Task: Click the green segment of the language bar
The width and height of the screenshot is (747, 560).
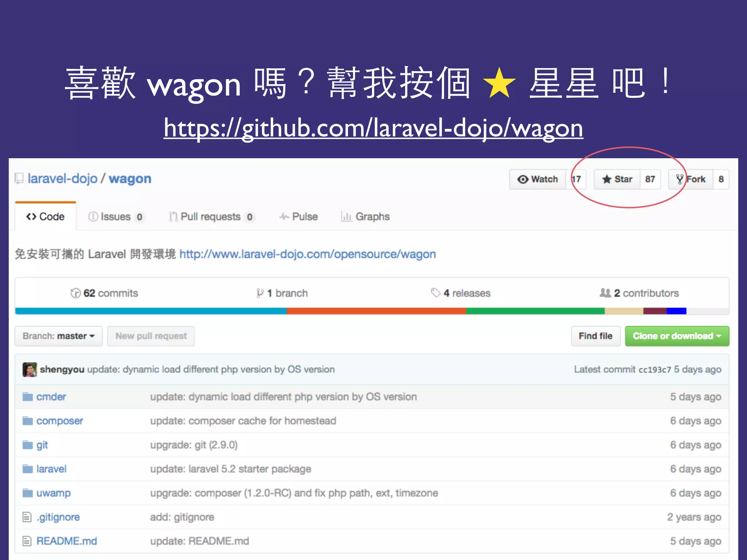Action: click(535, 311)
